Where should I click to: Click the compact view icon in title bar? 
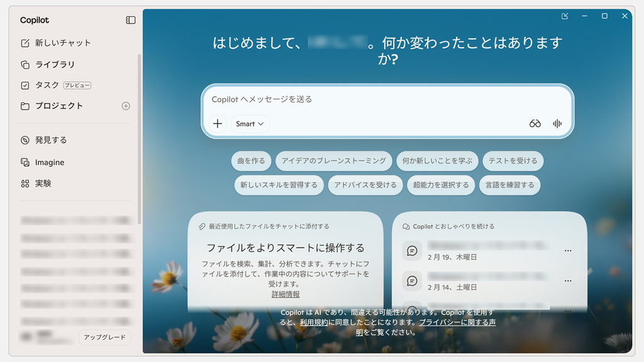(x=565, y=16)
